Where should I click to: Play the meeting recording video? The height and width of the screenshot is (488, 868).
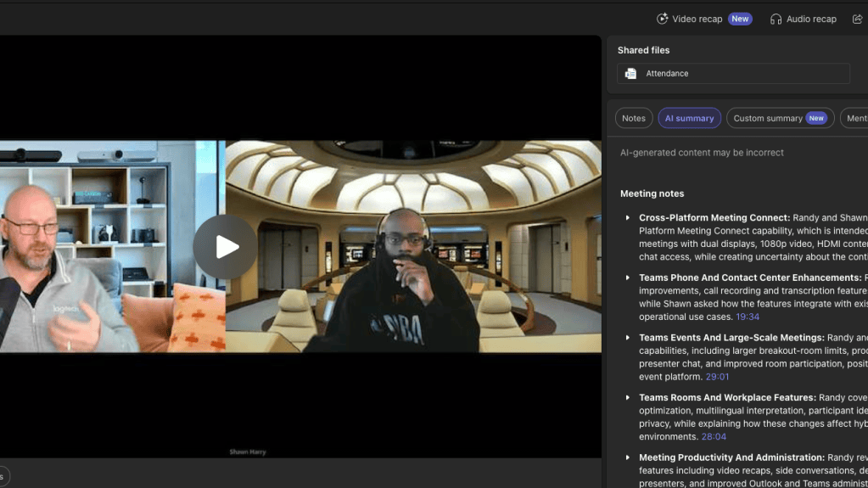225,246
